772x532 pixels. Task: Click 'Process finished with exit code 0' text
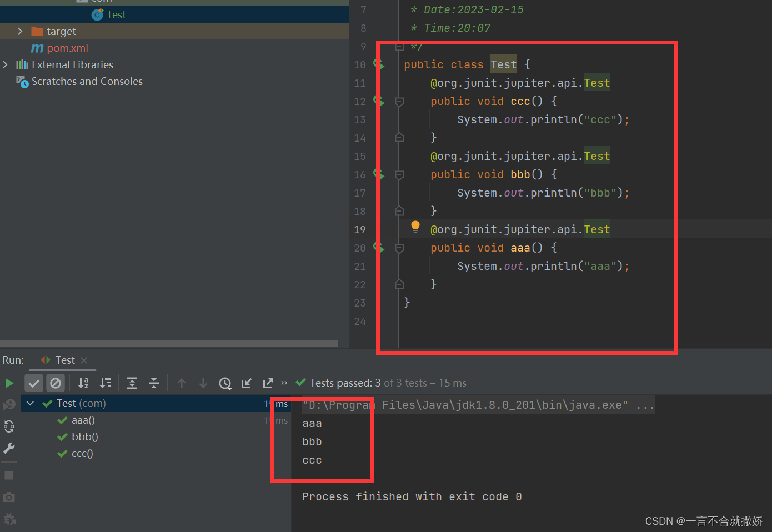(412, 497)
